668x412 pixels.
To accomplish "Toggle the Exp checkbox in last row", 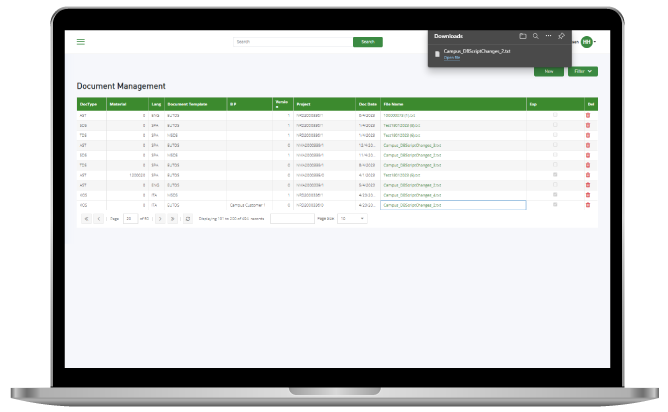I will [555, 204].
